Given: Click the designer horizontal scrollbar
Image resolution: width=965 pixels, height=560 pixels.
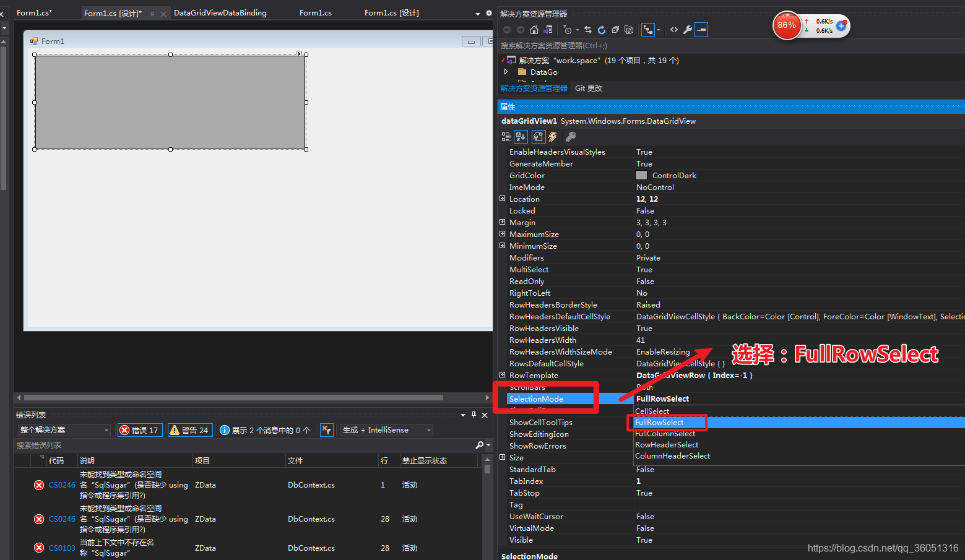Looking at the screenshot, I should pos(233,397).
